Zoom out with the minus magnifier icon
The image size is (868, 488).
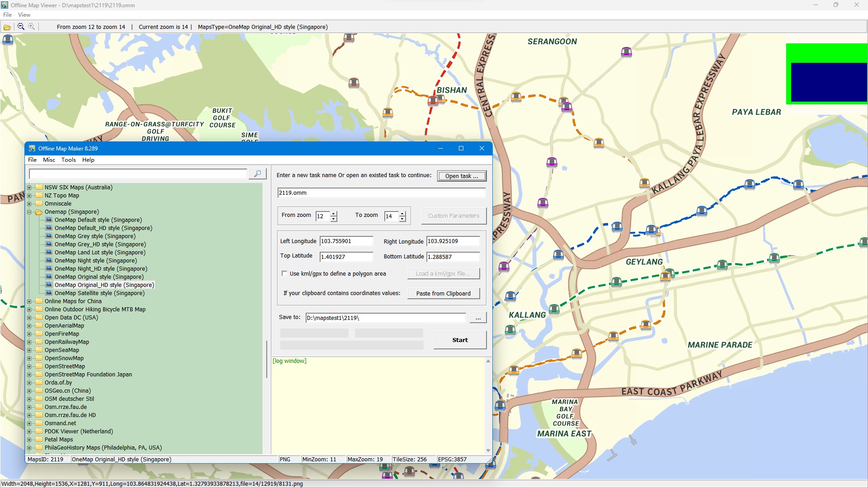pos(21,27)
